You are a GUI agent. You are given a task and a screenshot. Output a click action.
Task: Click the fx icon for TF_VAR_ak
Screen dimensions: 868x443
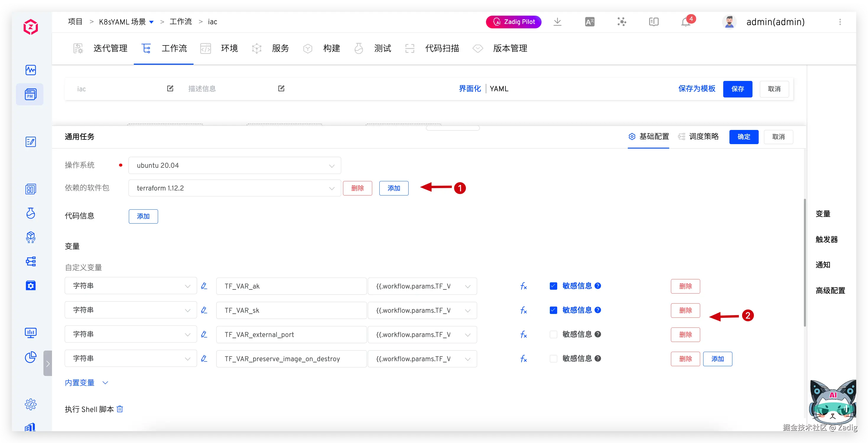(x=523, y=286)
